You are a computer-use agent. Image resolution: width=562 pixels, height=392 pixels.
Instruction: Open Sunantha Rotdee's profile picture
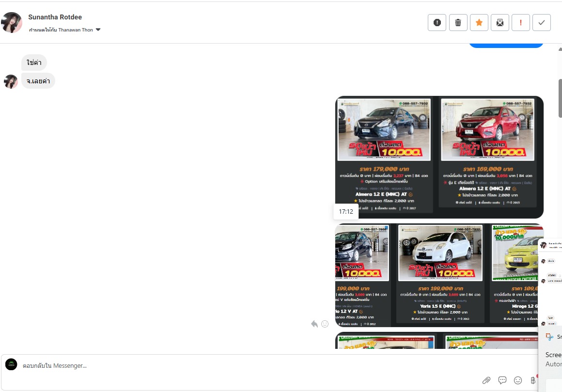(x=12, y=23)
